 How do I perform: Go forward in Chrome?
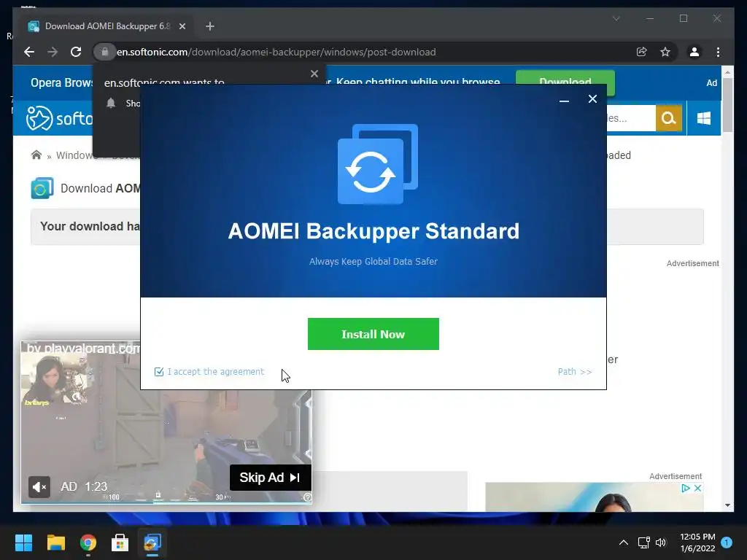53,52
